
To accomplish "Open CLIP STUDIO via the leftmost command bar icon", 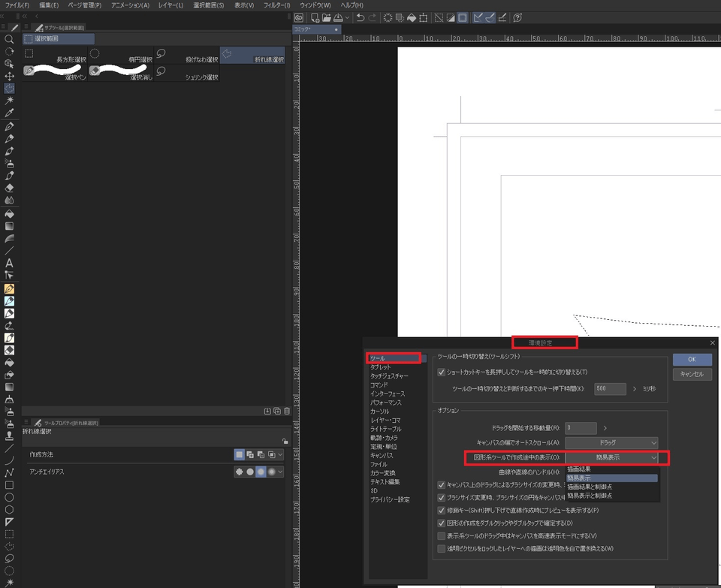I will click(300, 17).
